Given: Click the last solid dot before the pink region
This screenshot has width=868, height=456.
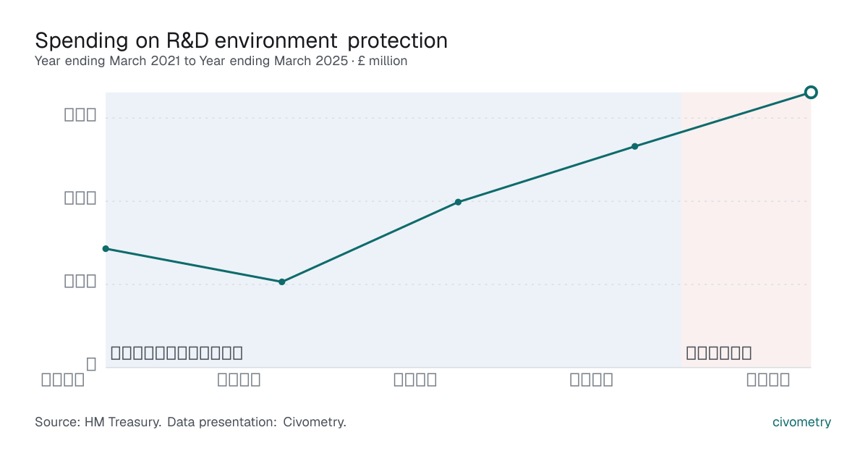Looking at the screenshot, I should (635, 146).
